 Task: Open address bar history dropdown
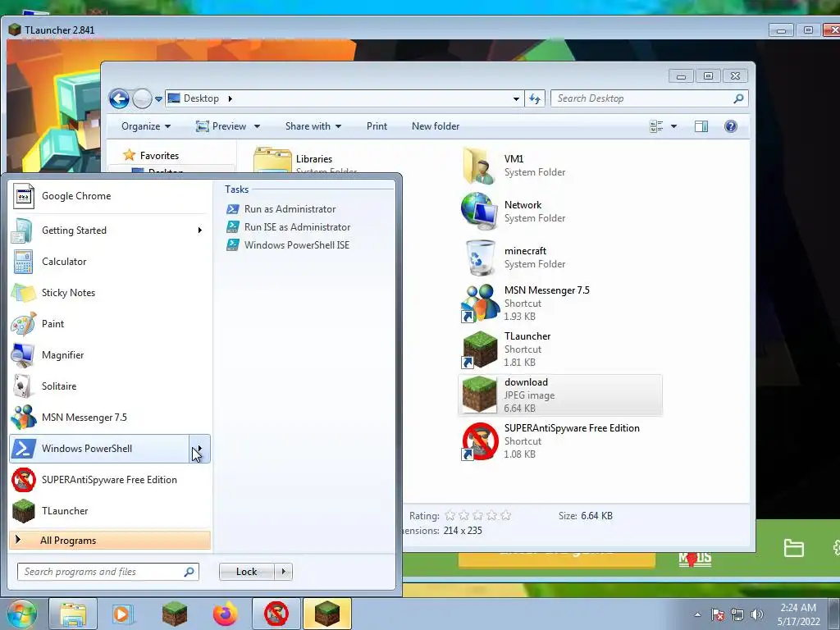pos(516,98)
